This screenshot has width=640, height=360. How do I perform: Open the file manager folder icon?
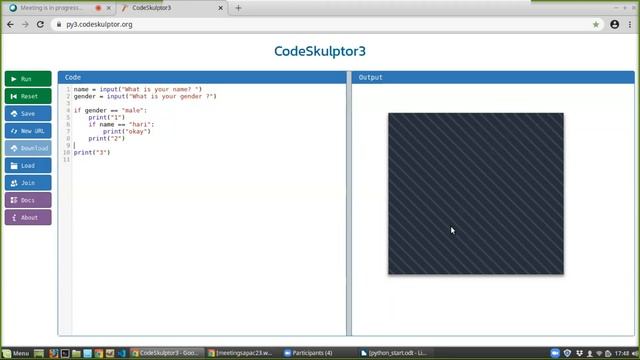[76, 353]
